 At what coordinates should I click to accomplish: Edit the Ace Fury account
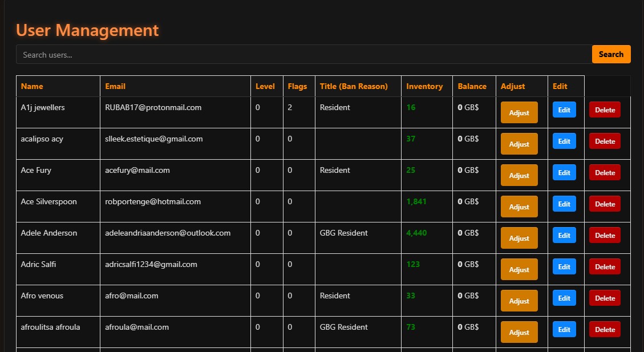coord(564,173)
